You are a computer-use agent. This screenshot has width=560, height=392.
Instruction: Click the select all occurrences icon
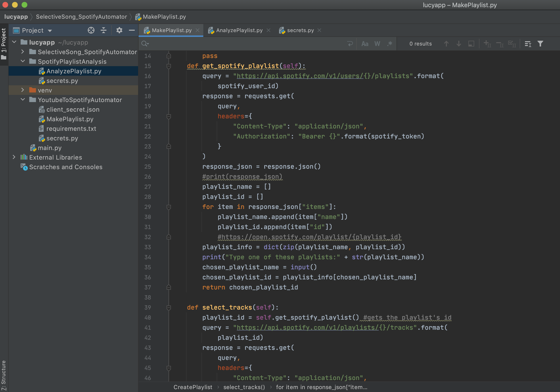point(471,44)
